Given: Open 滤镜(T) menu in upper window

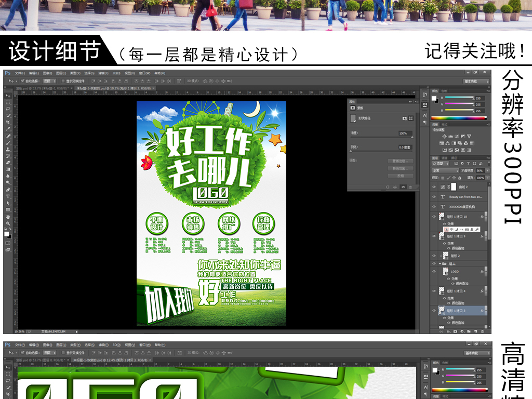Looking at the screenshot, I should [103, 73].
